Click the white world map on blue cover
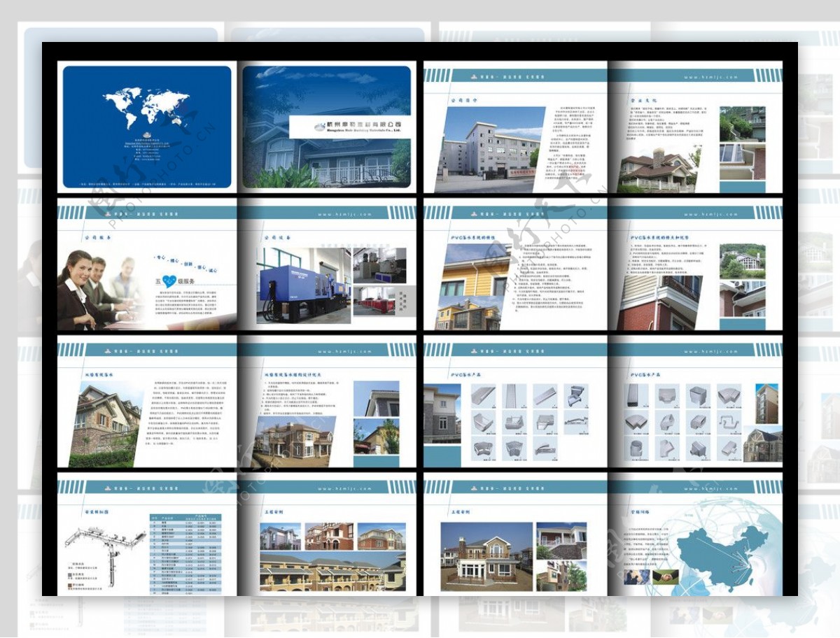This screenshot has width=840, height=638. [146, 106]
